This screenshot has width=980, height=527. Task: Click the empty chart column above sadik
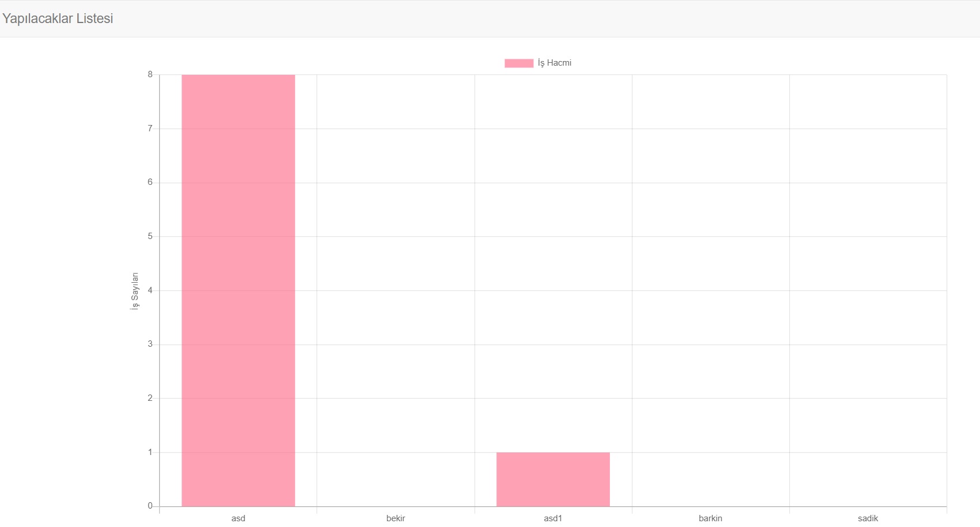[x=868, y=288]
